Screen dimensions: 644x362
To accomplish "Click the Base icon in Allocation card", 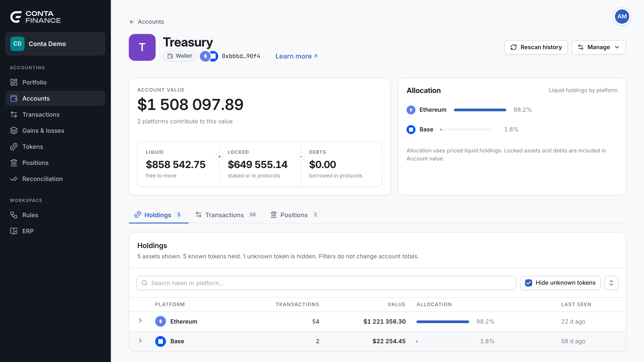I will (411, 129).
